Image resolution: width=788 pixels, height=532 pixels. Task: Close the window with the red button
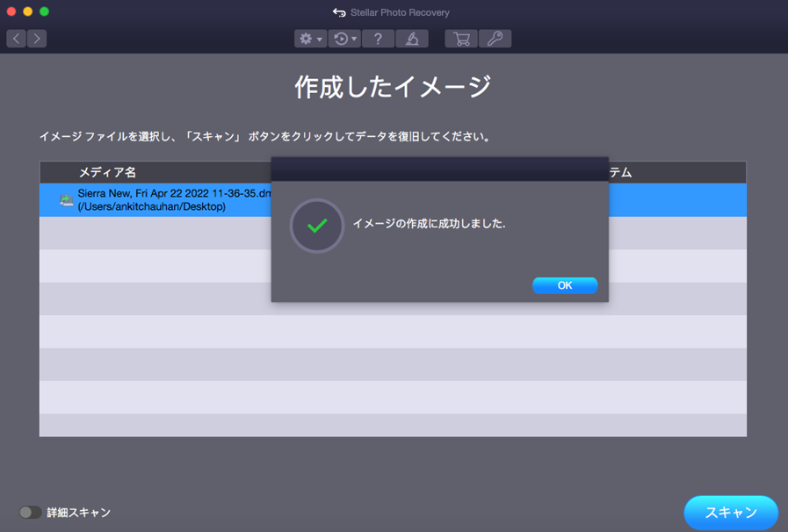[11, 11]
